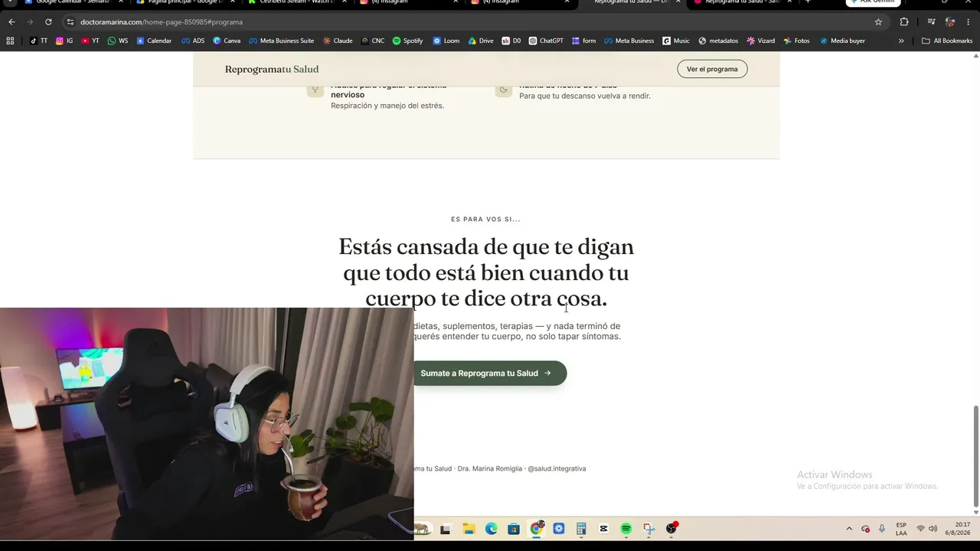Bookmark this page with the star icon
980x551 pixels.
point(878,22)
